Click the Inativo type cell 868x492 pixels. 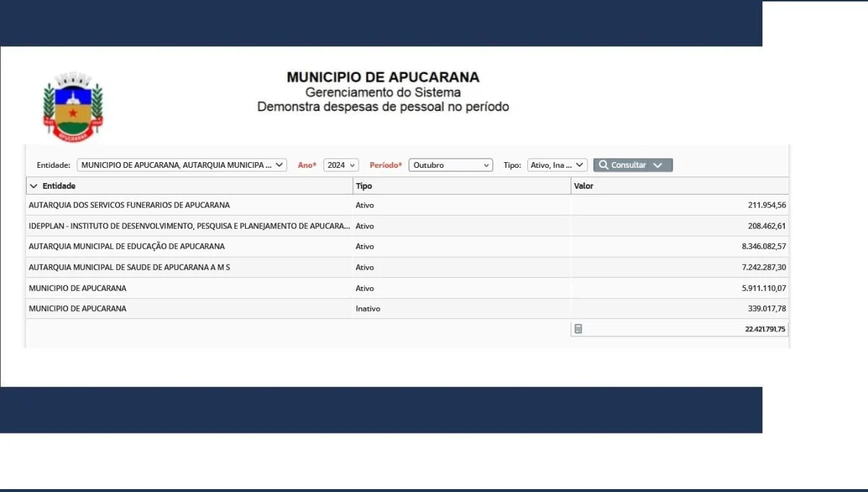pyautogui.click(x=368, y=308)
